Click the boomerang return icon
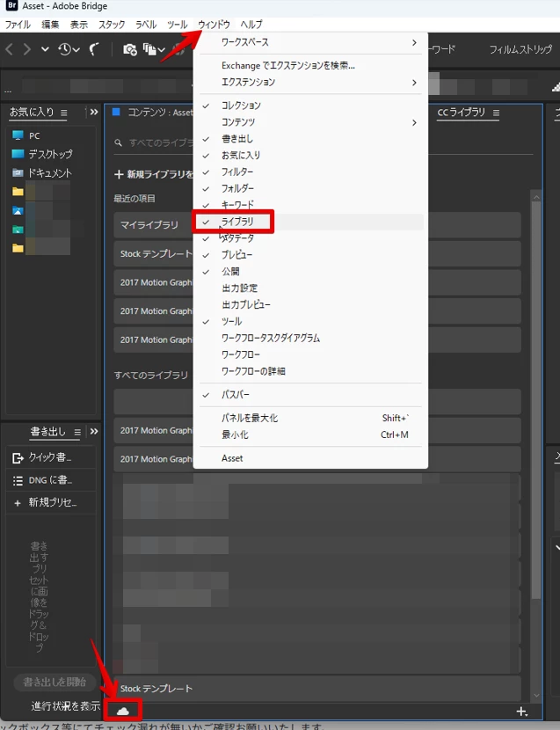Screen dimensions: 560x730 click(x=94, y=48)
